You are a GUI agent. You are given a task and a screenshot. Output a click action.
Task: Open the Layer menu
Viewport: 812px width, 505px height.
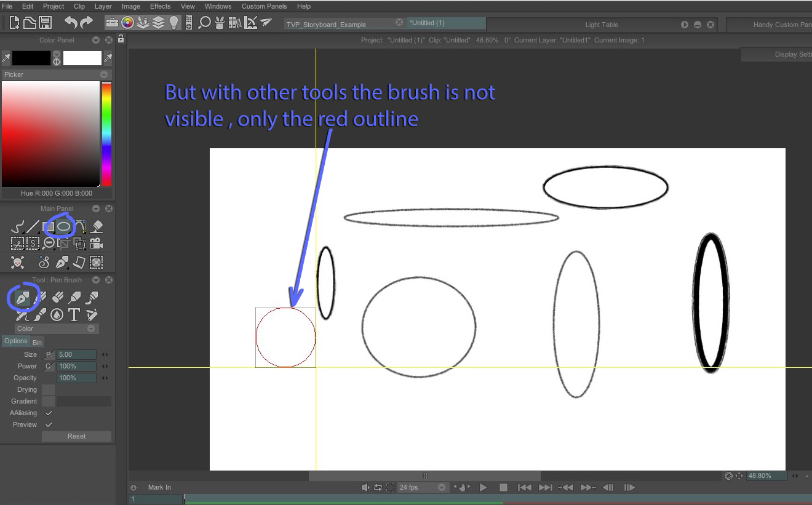coord(103,6)
